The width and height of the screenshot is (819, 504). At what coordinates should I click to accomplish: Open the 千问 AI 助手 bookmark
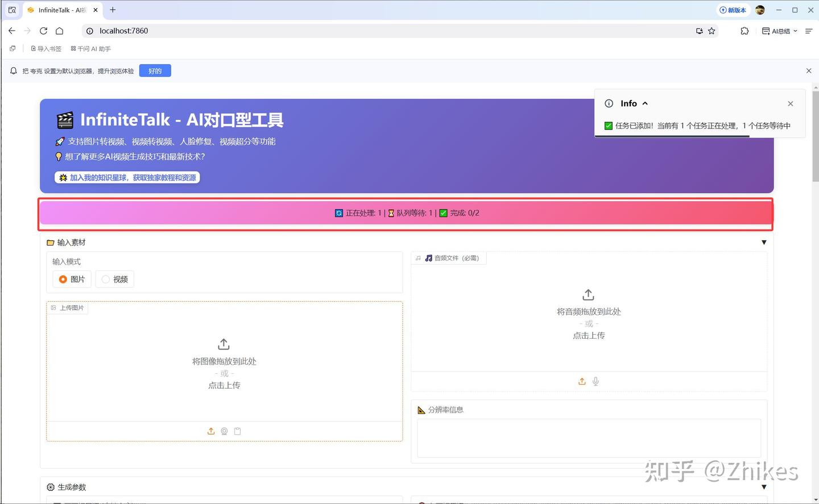click(91, 49)
